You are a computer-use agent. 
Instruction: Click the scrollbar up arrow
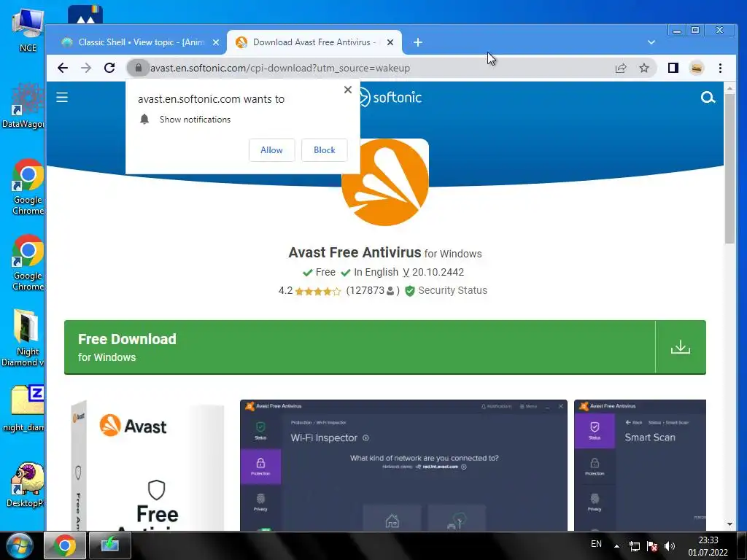click(729, 88)
